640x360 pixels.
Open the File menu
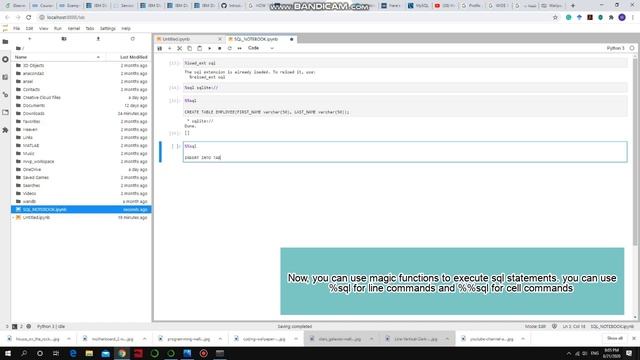17,29
